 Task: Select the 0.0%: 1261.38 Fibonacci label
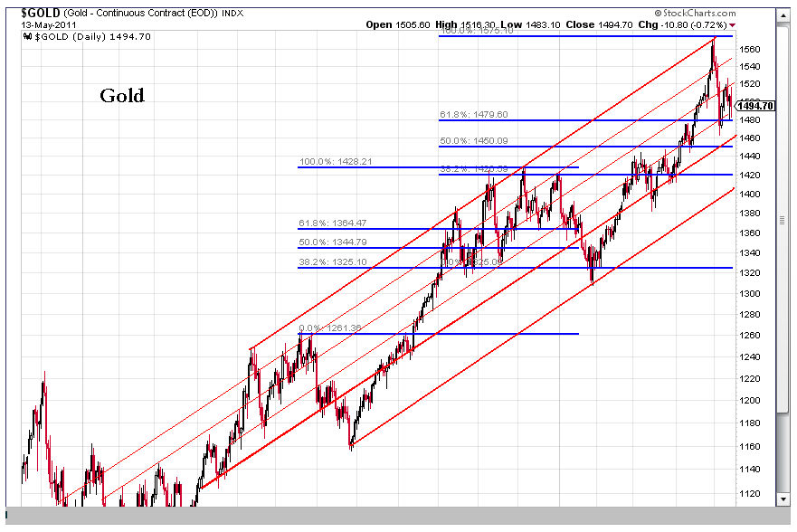coord(328,329)
